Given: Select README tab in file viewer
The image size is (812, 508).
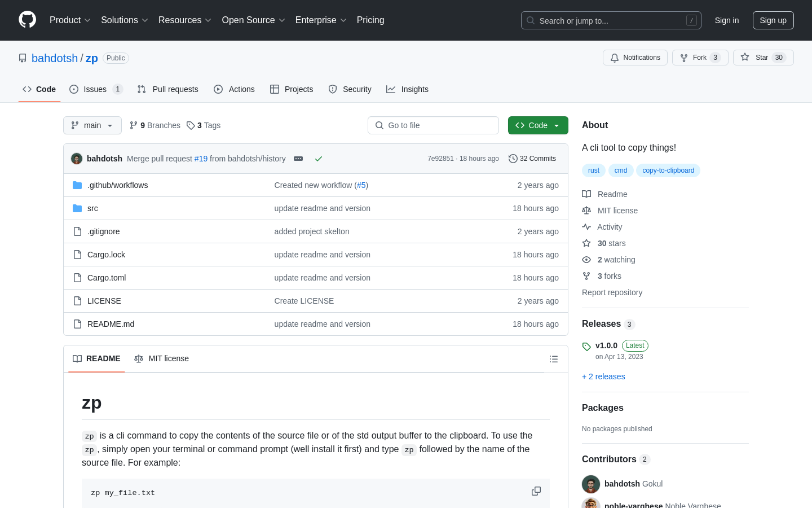Looking at the screenshot, I should click(x=96, y=359).
